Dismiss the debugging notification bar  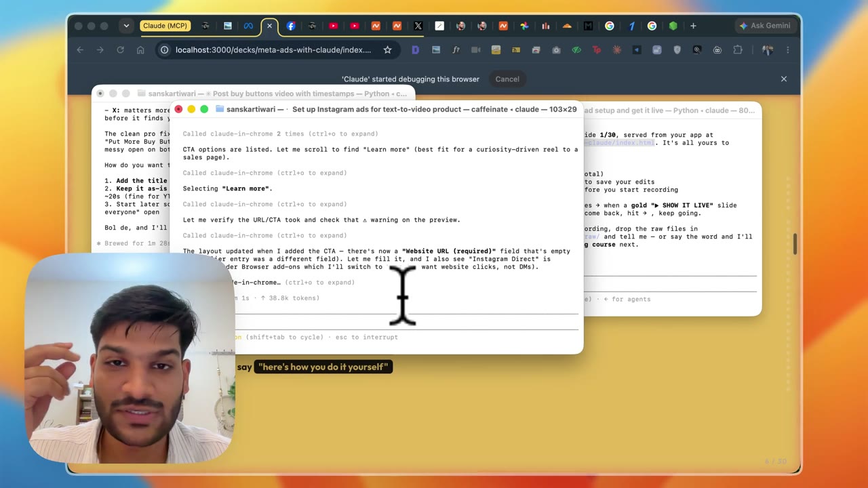coord(784,79)
